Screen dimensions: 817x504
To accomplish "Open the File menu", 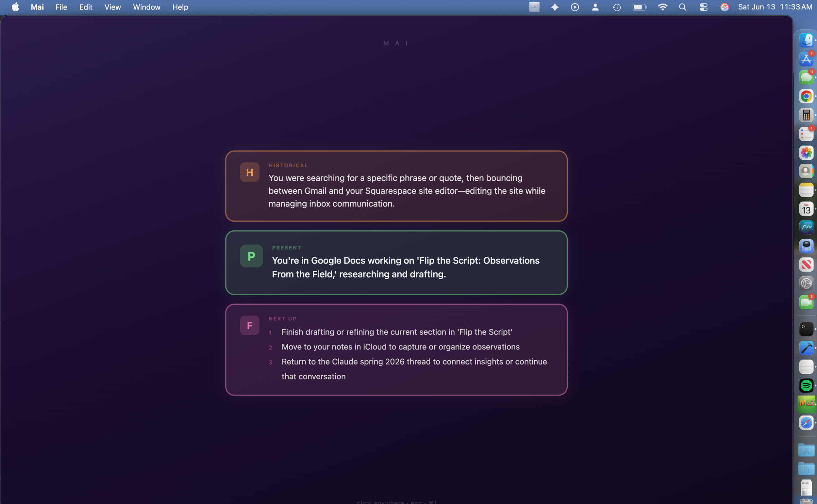I will pos(61,7).
